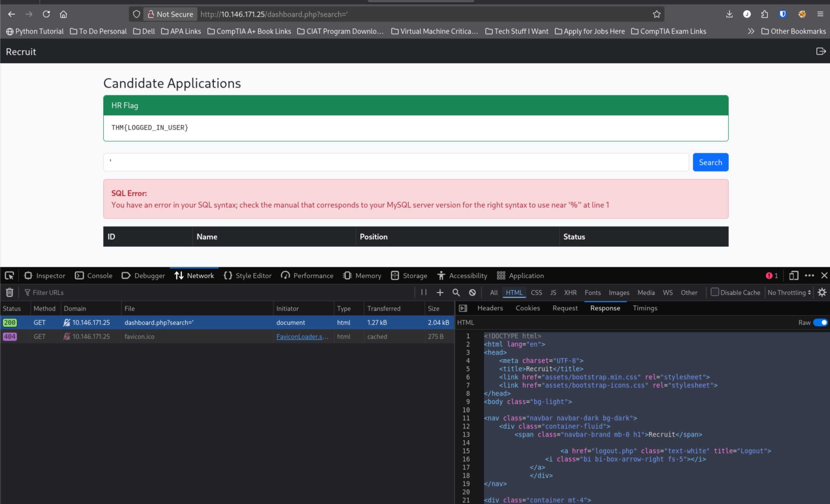Click the Recruit logout arrow icon
830x504 pixels.
821,51
